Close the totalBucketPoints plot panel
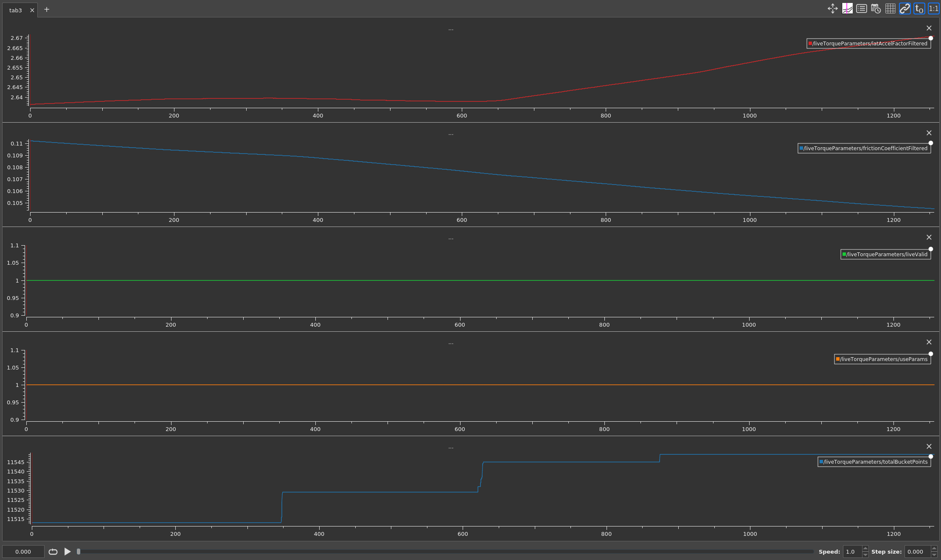 929,446
